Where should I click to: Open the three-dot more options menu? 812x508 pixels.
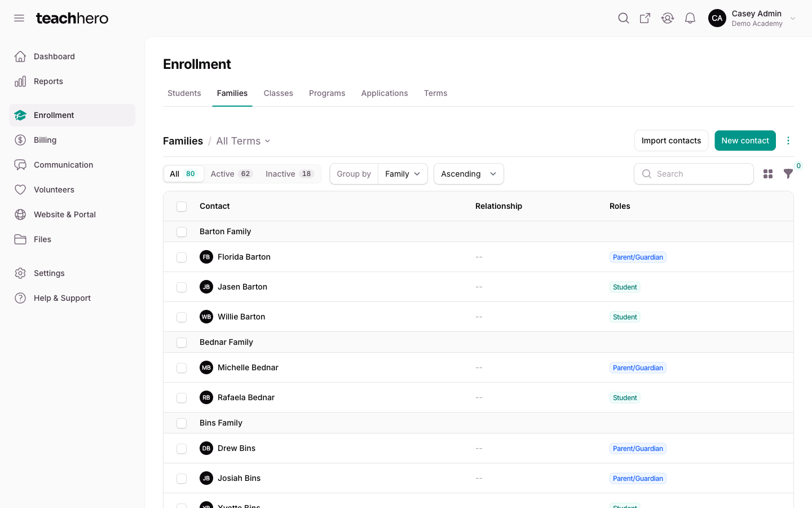(788, 141)
